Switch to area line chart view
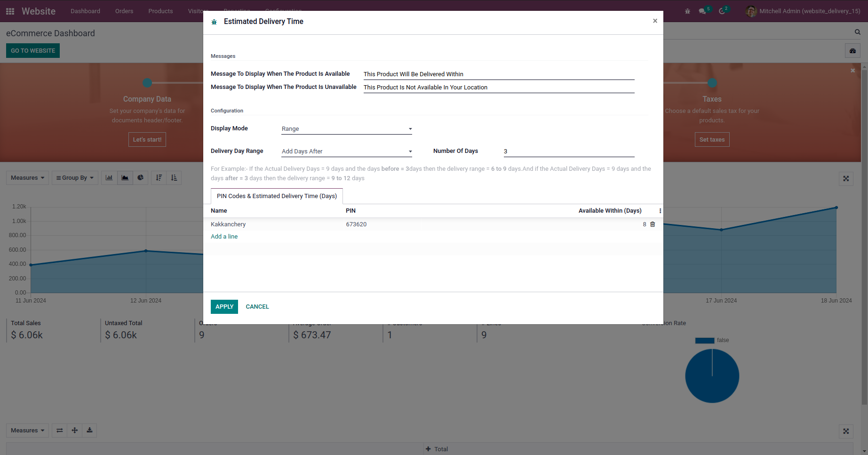This screenshot has height=455, width=868. [x=125, y=178]
